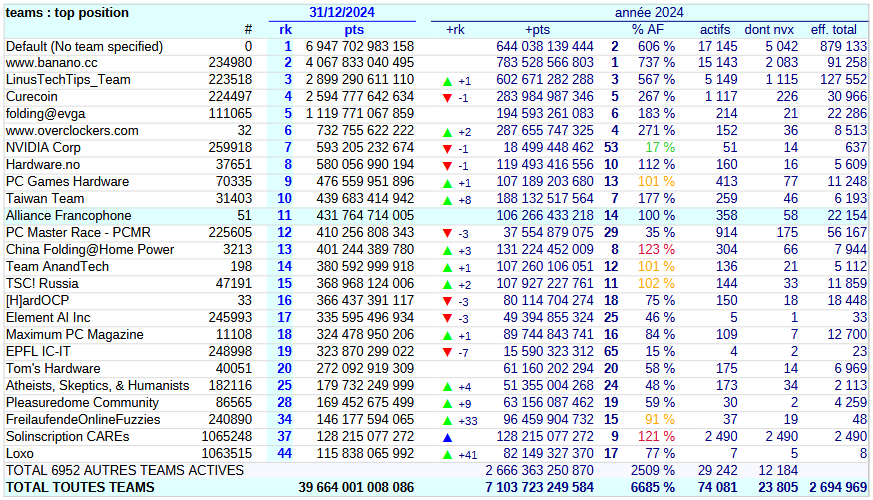Image resolution: width=873 pixels, height=500 pixels.
Task: Click the red down arrow for EPFL IC-IT
Action: tap(447, 352)
